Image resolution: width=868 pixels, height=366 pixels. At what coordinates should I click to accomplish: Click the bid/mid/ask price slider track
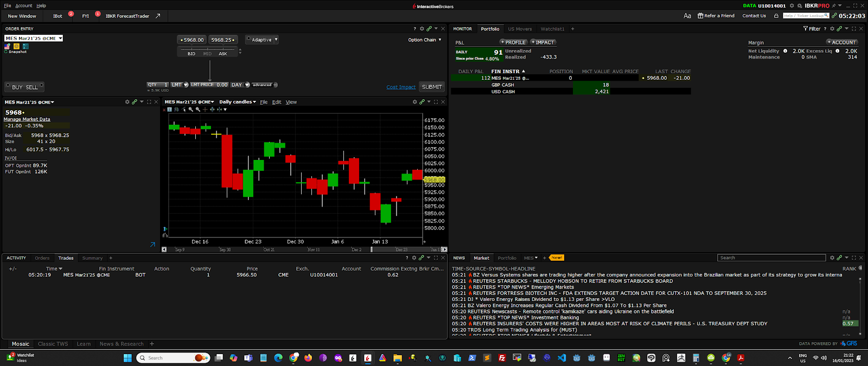208,49
